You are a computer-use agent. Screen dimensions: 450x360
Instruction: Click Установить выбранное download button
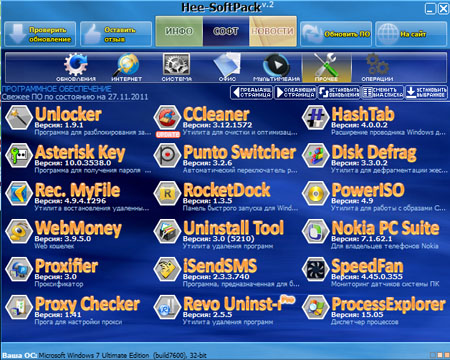(x=426, y=92)
